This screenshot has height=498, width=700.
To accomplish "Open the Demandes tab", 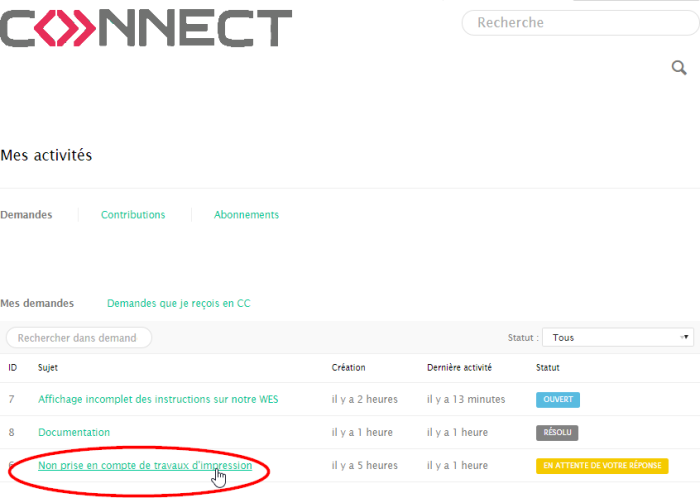I will (26, 215).
